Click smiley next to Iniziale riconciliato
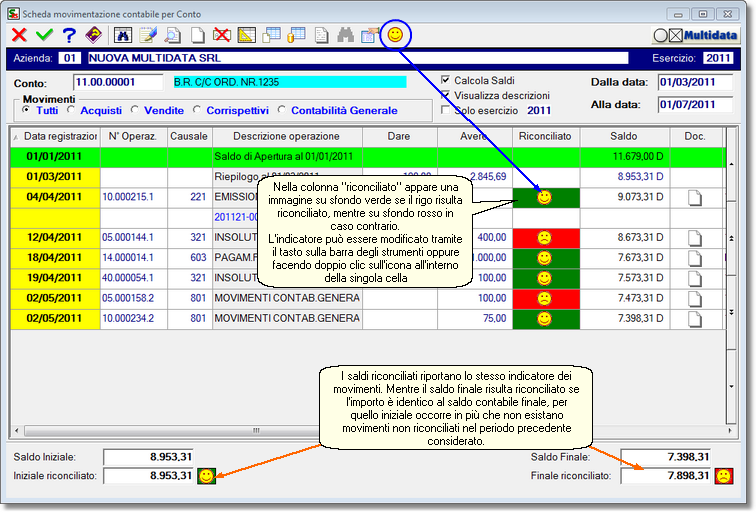The image size is (756, 513). point(206,476)
